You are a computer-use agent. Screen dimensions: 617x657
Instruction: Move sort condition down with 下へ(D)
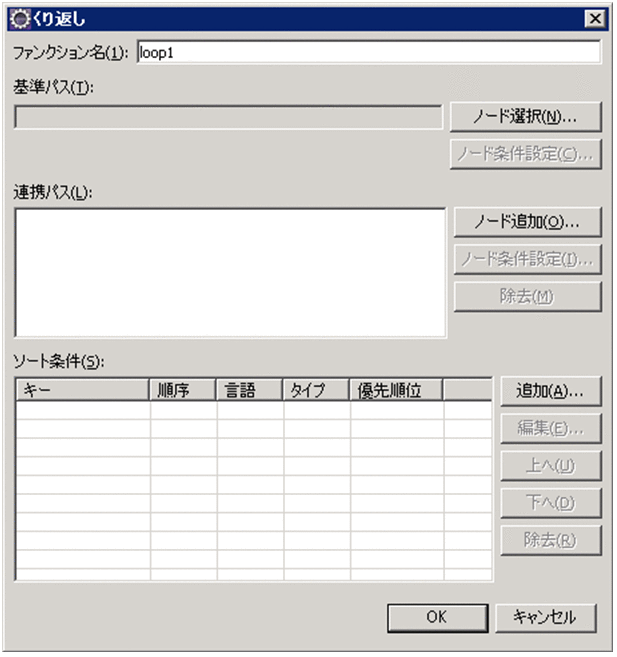[551, 503]
